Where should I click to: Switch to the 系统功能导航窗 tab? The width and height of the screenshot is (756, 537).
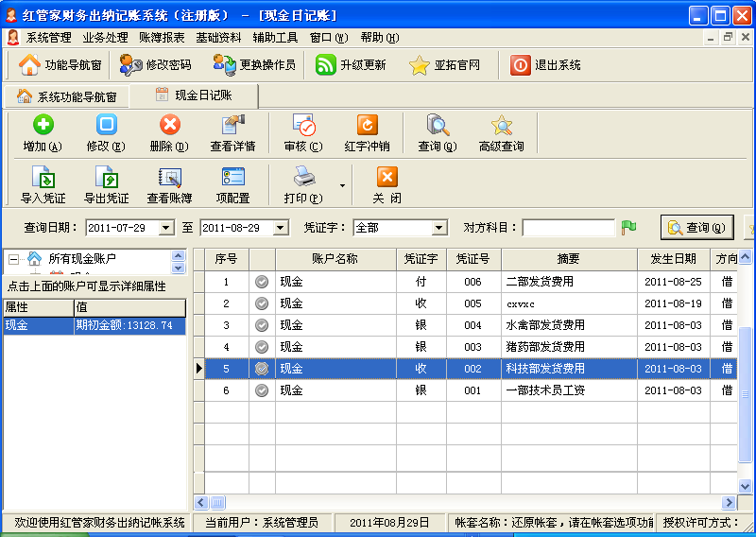coord(67,96)
